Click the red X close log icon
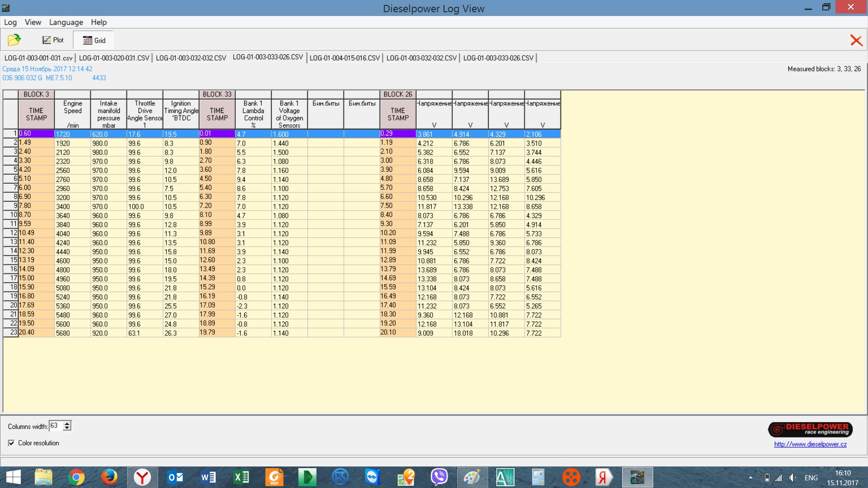Viewport: 868px width, 488px height. 856,40
